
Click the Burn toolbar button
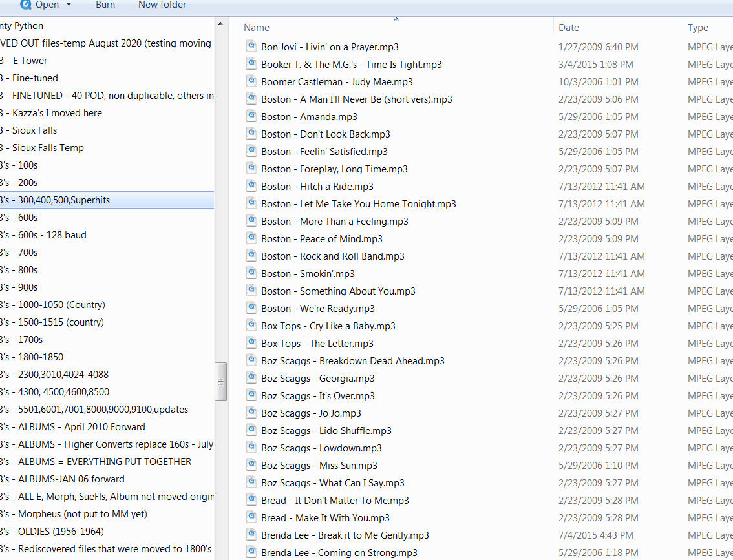105,5
